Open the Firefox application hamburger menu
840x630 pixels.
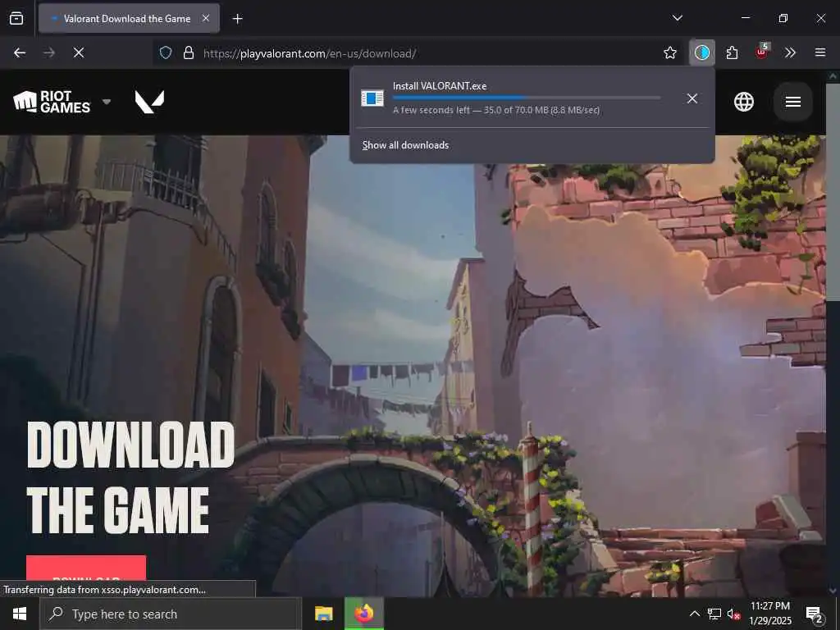pyautogui.click(x=819, y=52)
